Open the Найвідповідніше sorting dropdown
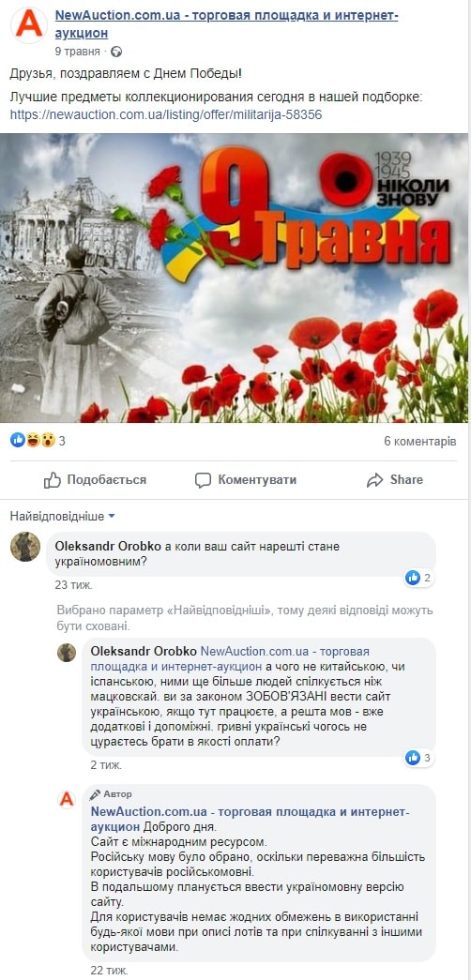Image resolution: width=471 pixels, height=980 pixels. [x=63, y=516]
